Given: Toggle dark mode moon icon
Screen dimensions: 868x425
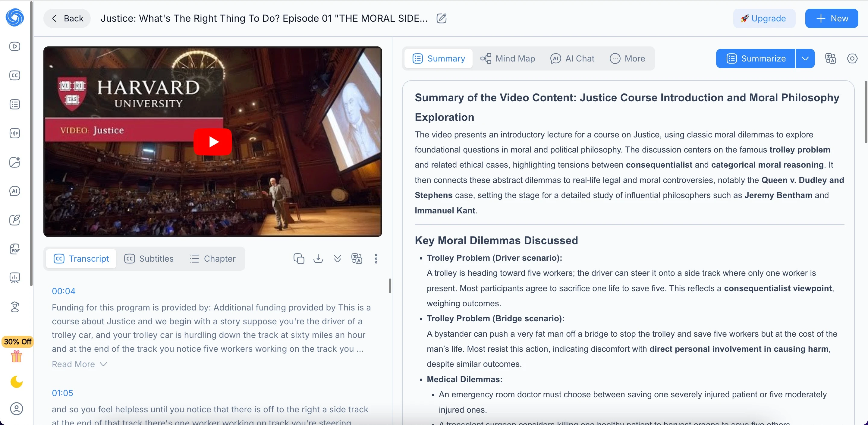Looking at the screenshot, I should (x=16, y=382).
